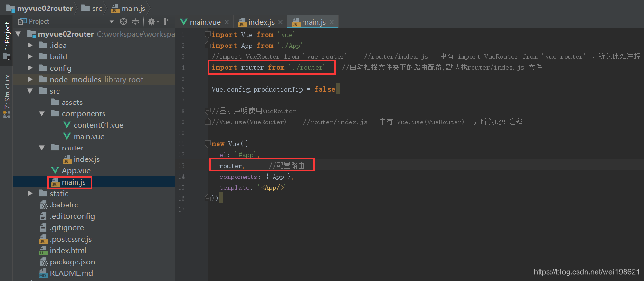Image resolution: width=644 pixels, height=281 pixels.
Task: Switch to the index.js editor tab
Action: point(261,22)
